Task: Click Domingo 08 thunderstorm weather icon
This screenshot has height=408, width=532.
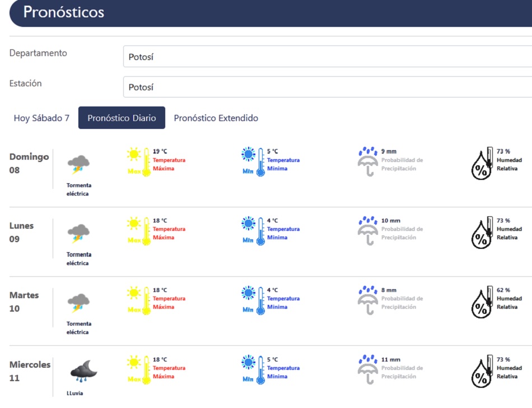Action: pos(78,165)
